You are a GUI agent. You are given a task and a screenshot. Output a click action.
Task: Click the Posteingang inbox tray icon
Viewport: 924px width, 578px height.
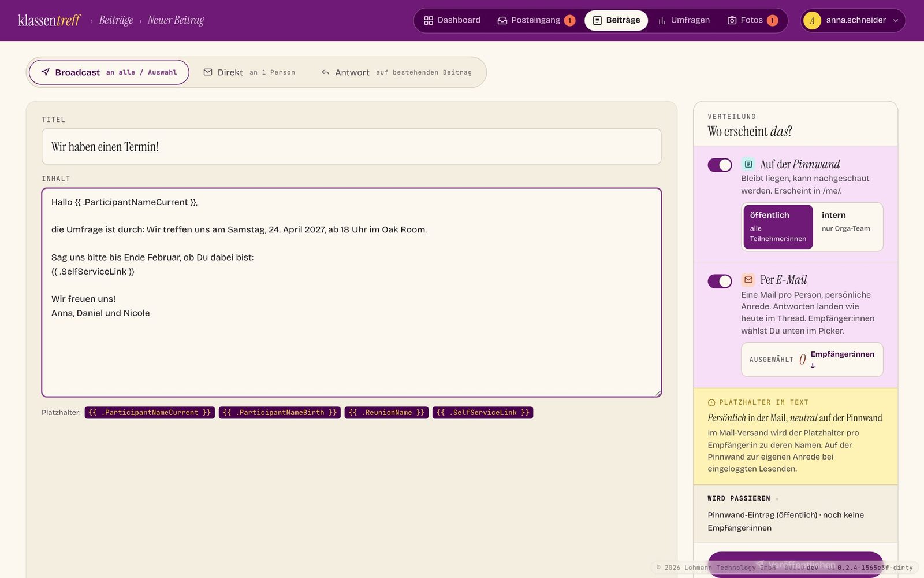pyautogui.click(x=502, y=20)
